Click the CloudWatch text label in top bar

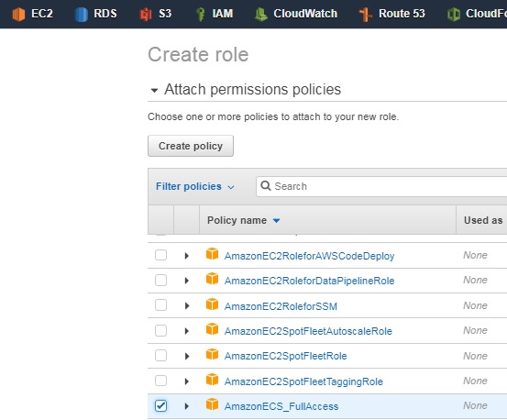point(305,14)
